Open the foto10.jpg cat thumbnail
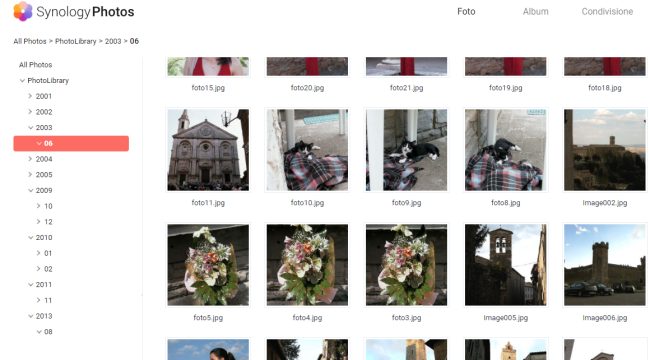Viewport: 650px width, 360px height. 307,150
